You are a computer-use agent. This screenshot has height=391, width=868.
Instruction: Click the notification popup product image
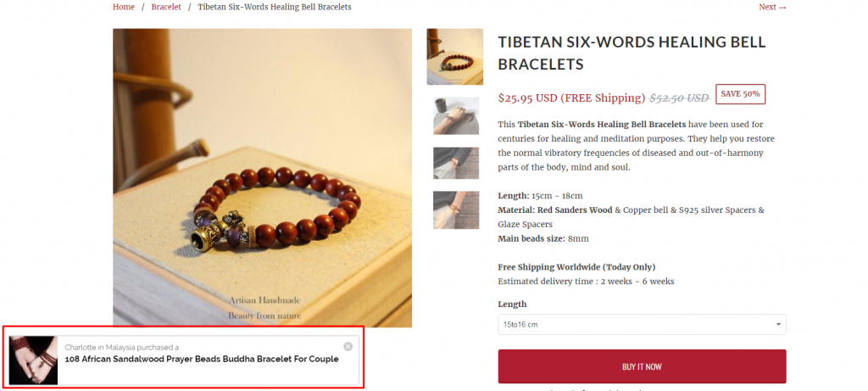coord(33,360)
